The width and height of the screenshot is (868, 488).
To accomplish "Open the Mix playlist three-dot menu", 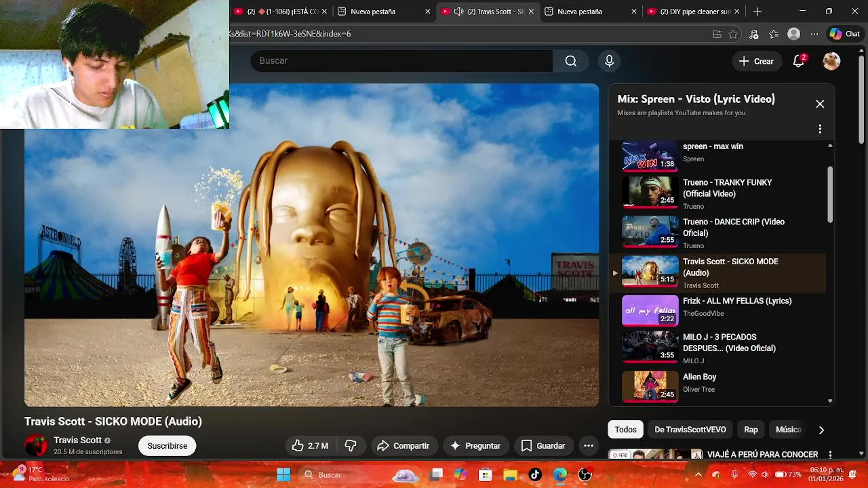I will pos(820,129).
